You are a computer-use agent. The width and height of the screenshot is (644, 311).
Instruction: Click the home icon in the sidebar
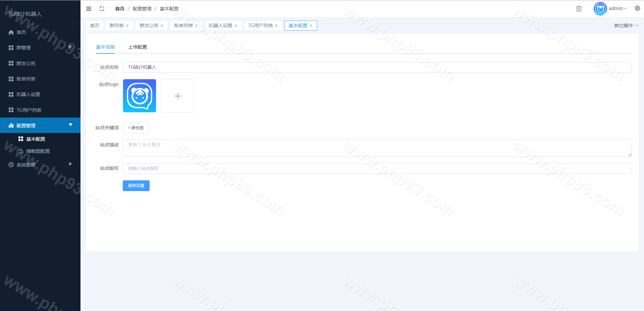click(x=11, y=32)
